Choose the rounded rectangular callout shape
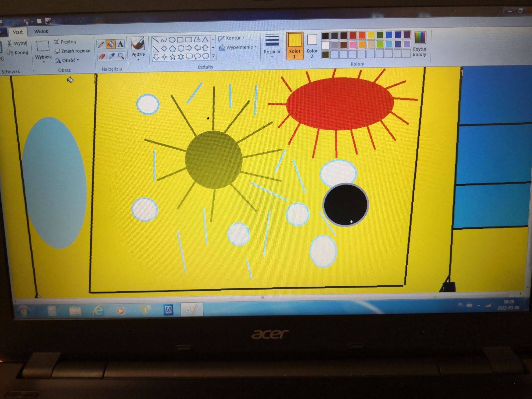 189,57
